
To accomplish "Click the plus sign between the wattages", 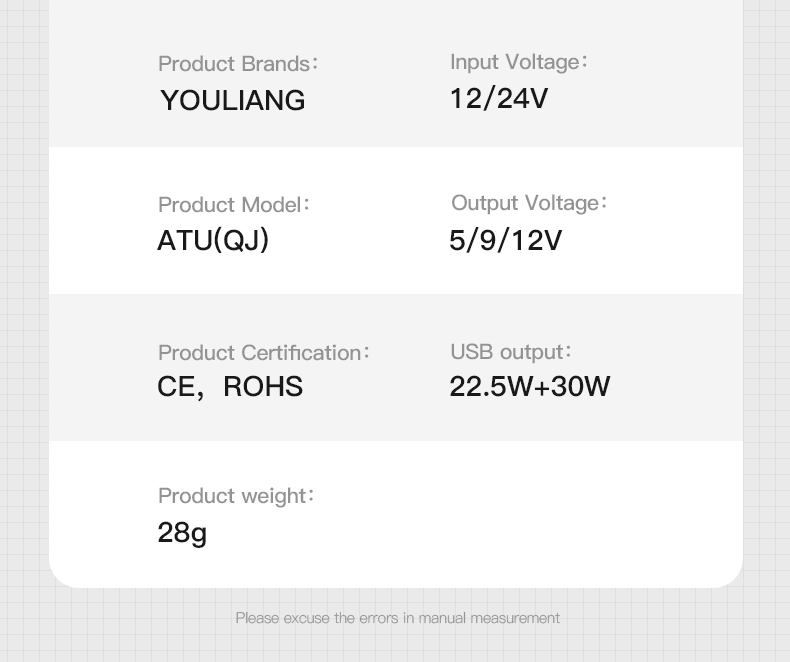I will [542, 387].
